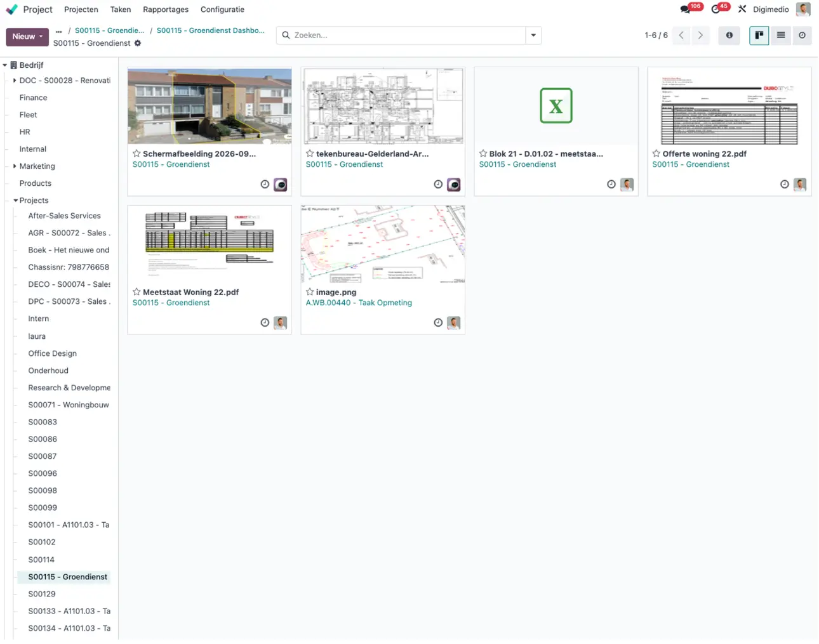819x644 pixels.
Task: Switch to list view
Action: click(x=781, y=36)
